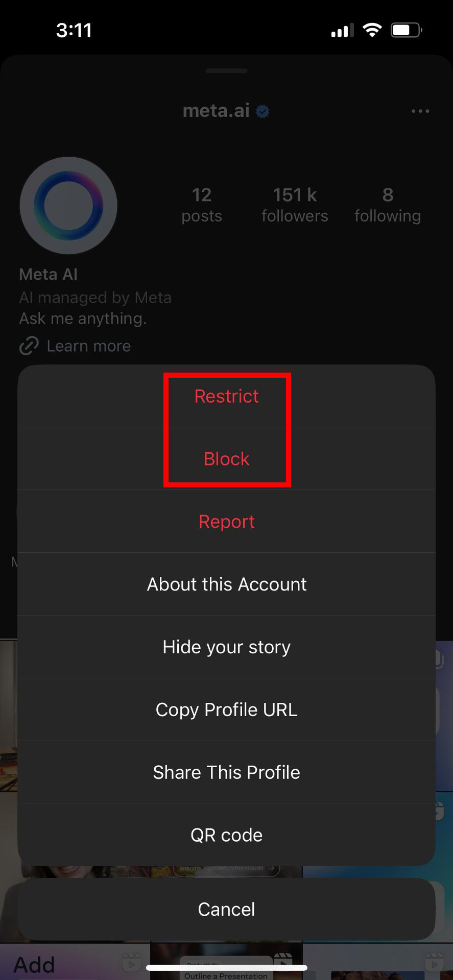
Task: Tap the sheet drag handle at top
Action: 226,71
